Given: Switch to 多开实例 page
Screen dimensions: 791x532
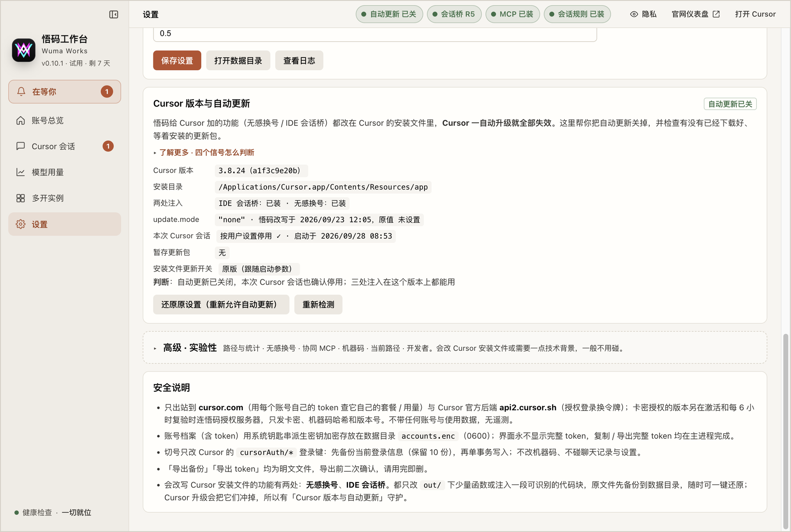Looking at the screenshot, I should pos(64,198).
